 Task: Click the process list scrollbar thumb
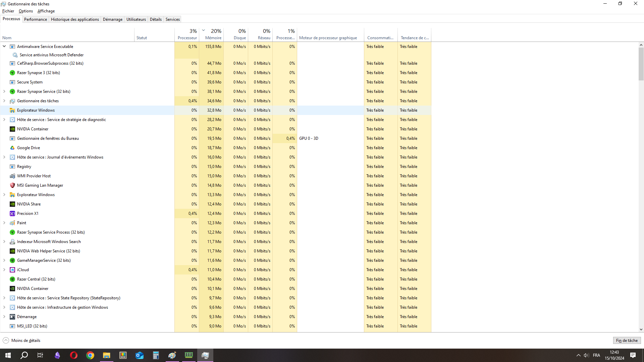[x=641, y=64]
